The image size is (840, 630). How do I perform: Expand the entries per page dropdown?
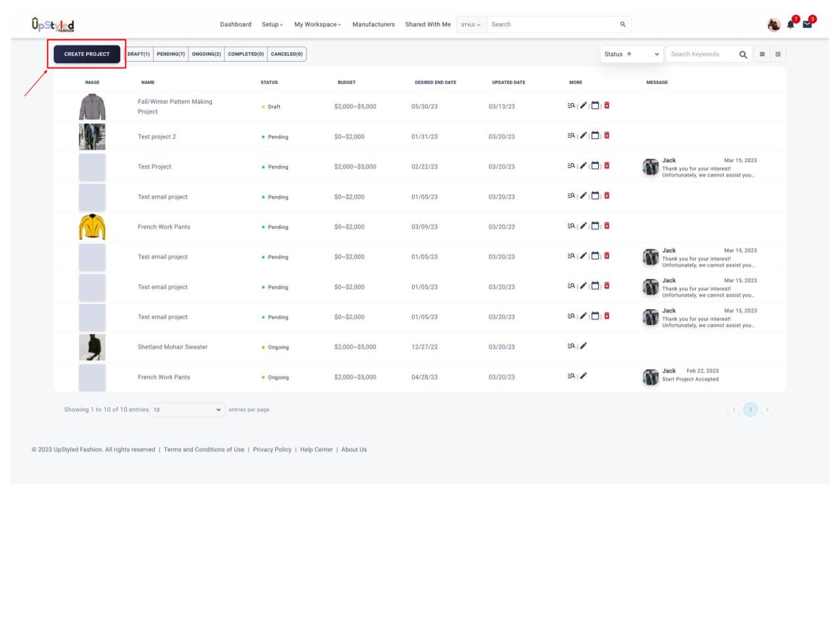tap(187, 409)
